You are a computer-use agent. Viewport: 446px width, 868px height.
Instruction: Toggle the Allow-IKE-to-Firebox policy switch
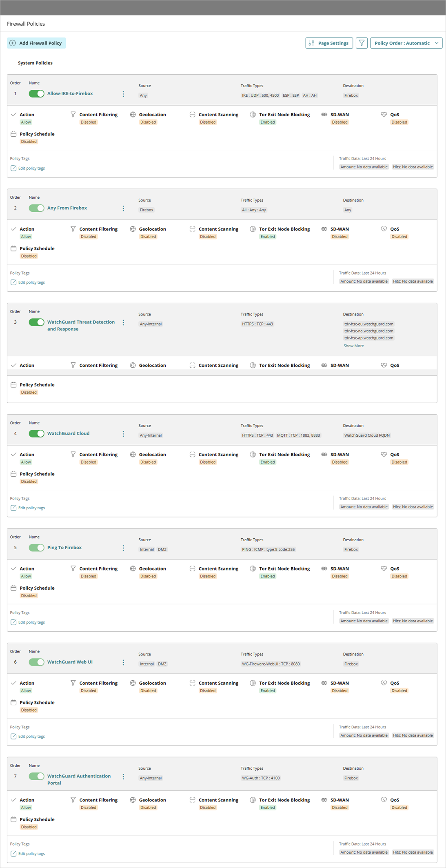point(36,93)
